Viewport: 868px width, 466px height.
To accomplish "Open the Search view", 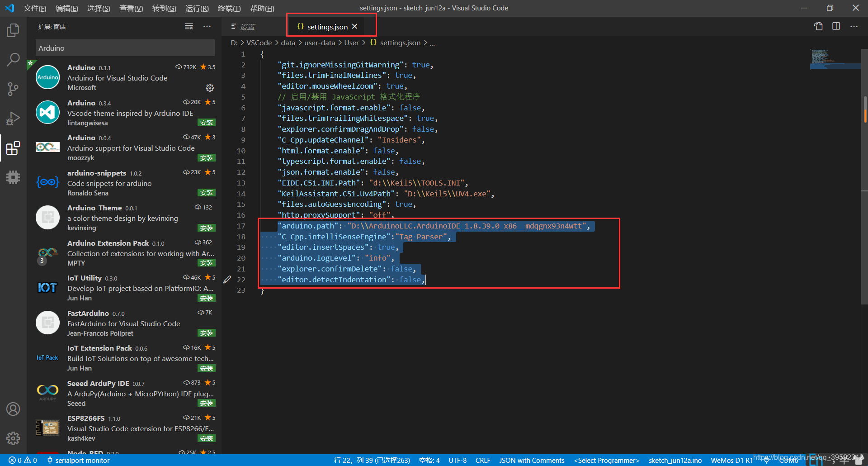I will 13,59.
